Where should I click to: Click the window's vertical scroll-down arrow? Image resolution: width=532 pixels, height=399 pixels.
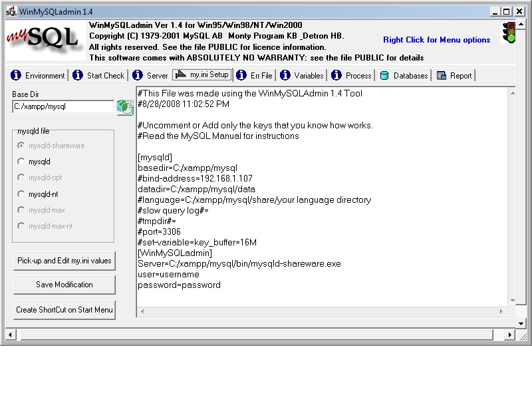(521, 323)
